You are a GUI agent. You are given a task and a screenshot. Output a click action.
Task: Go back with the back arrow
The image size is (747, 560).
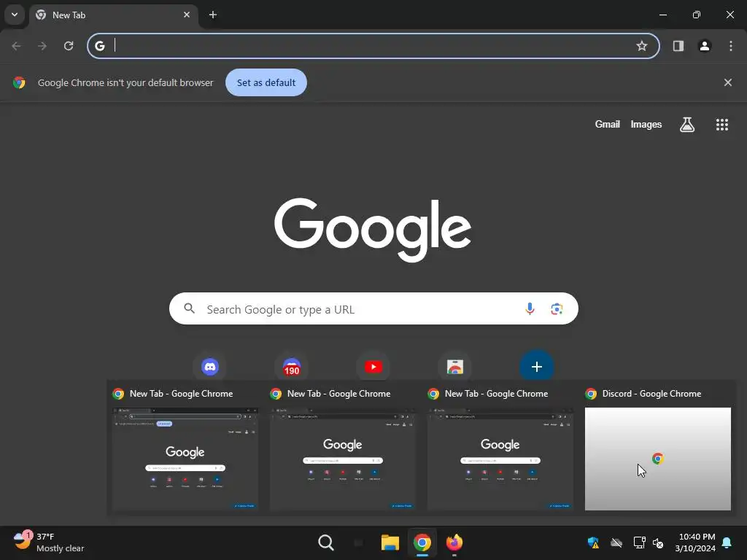(16, 46)
